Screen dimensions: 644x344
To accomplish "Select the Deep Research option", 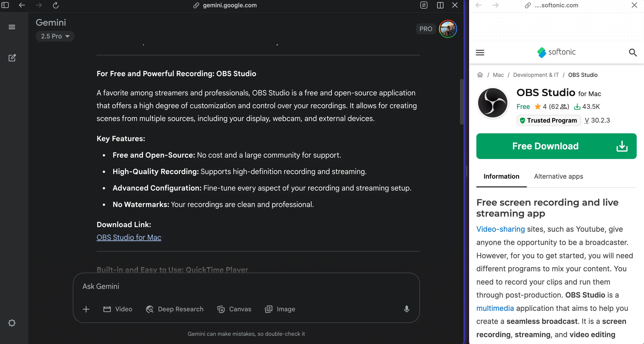I will (x=174, y=309).
